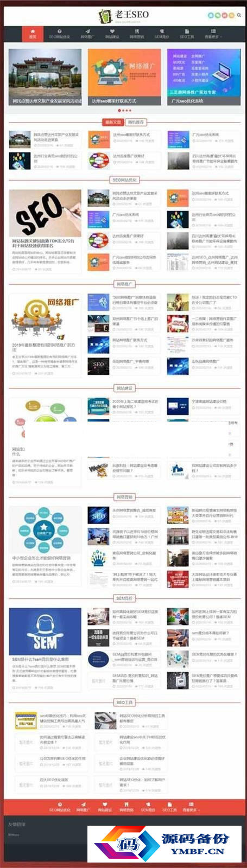Select 网络推广 paper-plane nav item
The height and width of the screenshot is (868, 247).
coord(87,34)
